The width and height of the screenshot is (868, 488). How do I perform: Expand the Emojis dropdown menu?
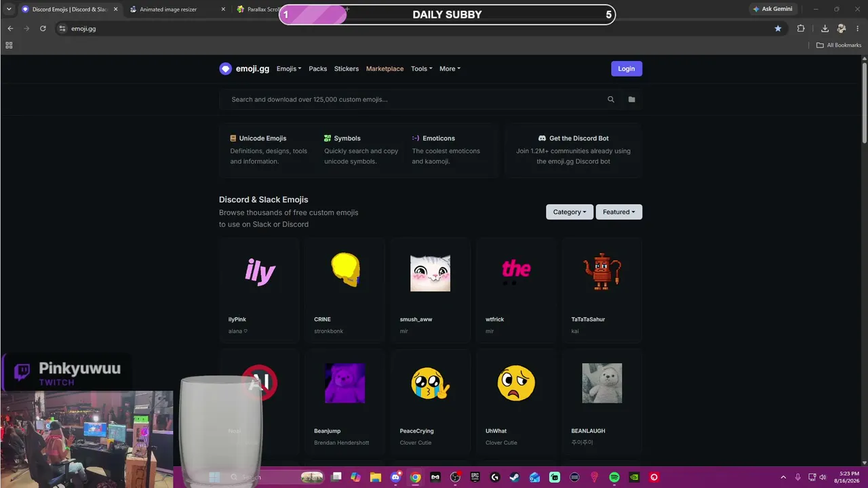coord(289,68)
